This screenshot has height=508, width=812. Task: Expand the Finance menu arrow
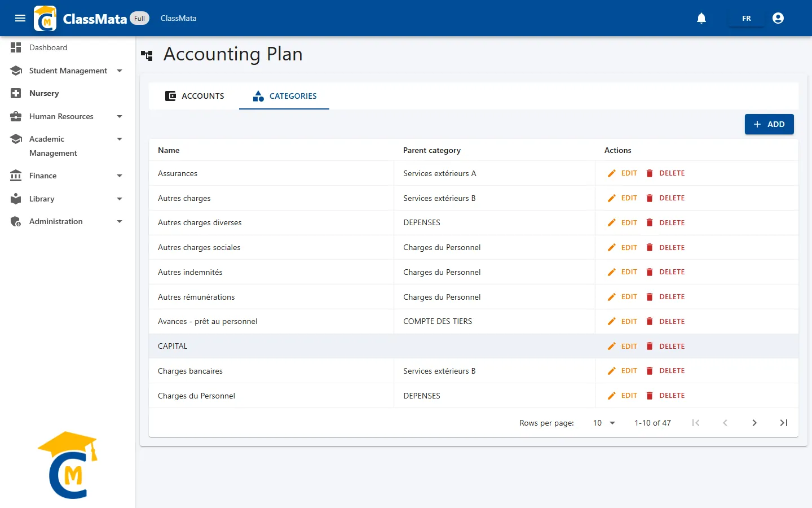click(x=120, y=176)
